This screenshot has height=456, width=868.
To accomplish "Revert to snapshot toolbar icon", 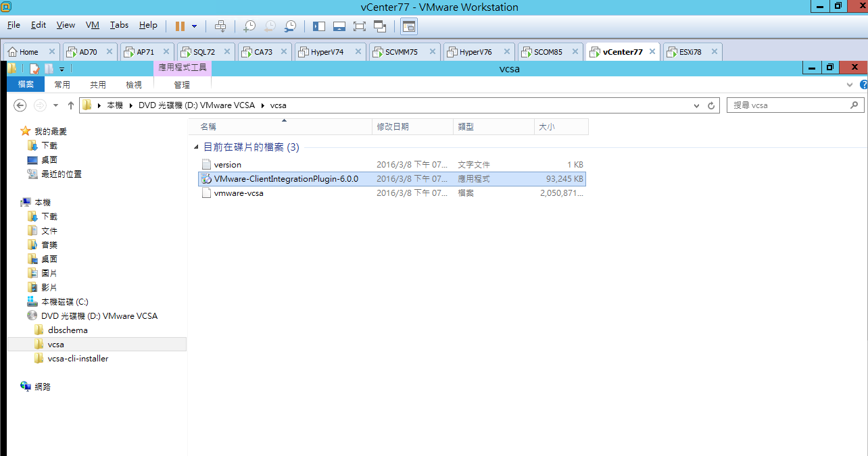I will 270,26.
